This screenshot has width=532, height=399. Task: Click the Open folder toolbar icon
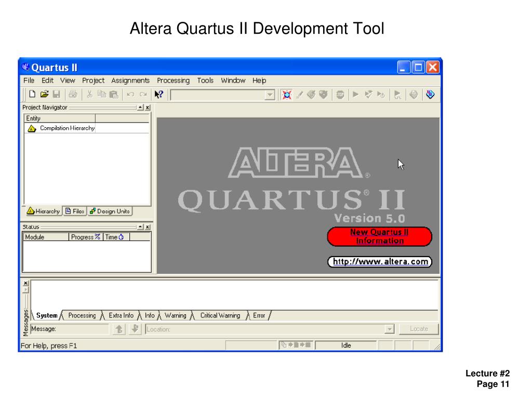click(45, 95)
